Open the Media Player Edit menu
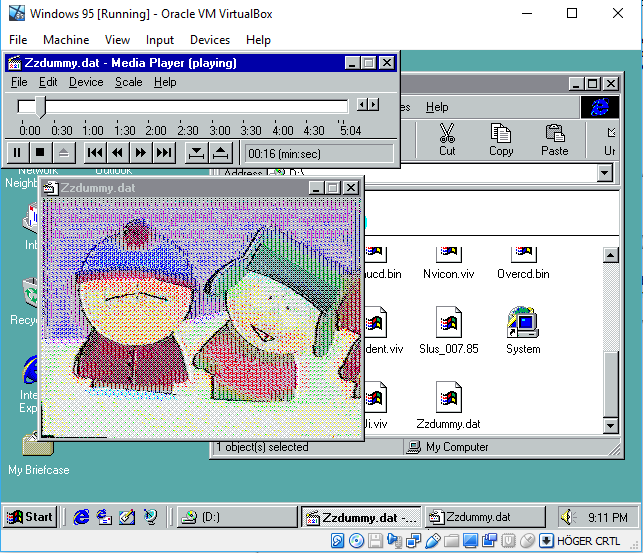 48,82
